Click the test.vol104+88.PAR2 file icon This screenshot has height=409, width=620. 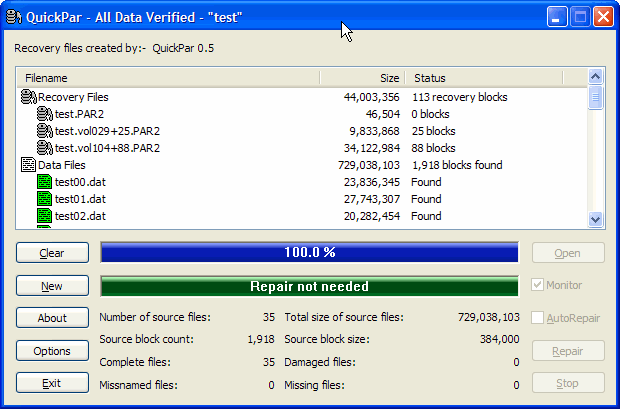(x=45, y=148)
